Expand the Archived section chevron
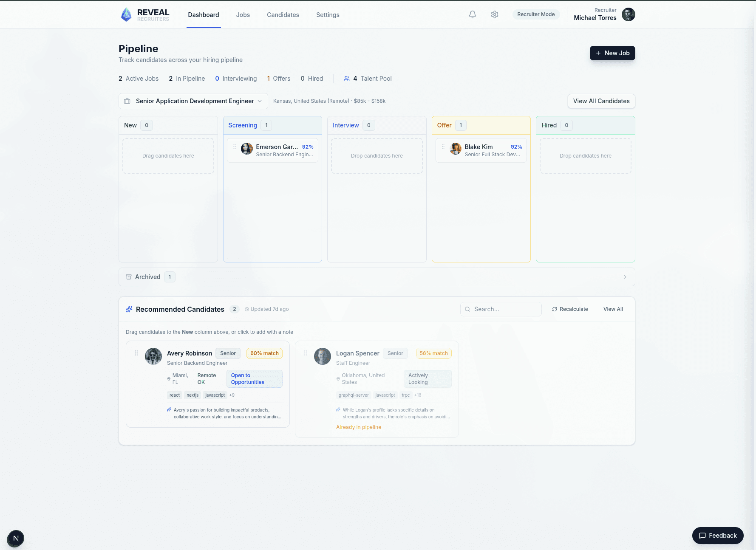The width and height of the screenshot is (756, 550). tap(625, 276)
